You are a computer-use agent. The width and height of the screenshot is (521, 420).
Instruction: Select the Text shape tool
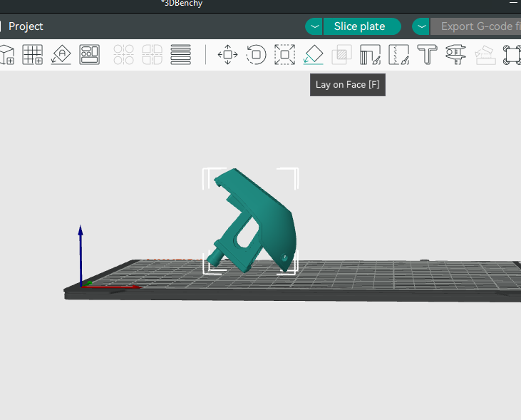pos(427,54)
